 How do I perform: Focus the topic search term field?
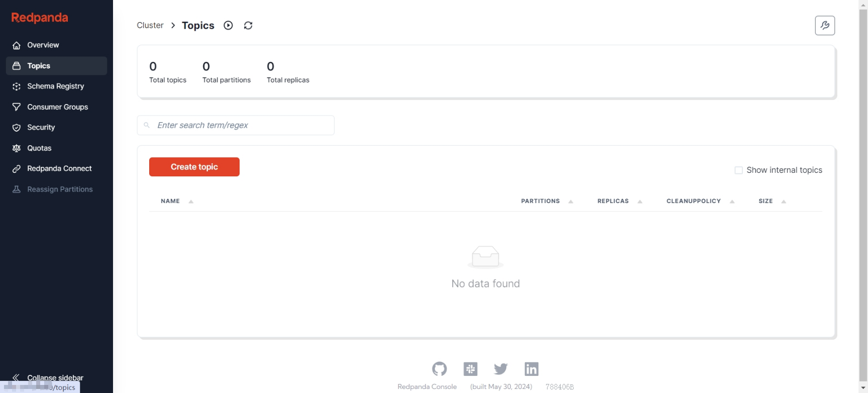(x=241, y=125)
